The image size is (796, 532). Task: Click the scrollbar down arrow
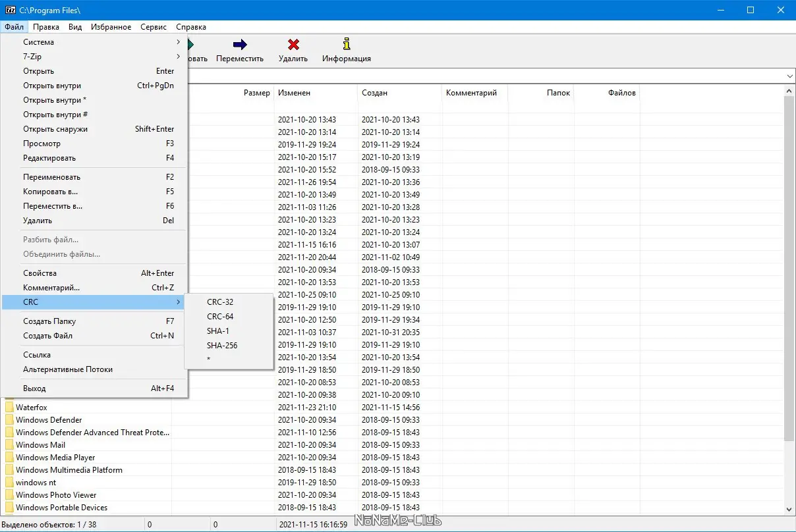(x=789, y=509)
